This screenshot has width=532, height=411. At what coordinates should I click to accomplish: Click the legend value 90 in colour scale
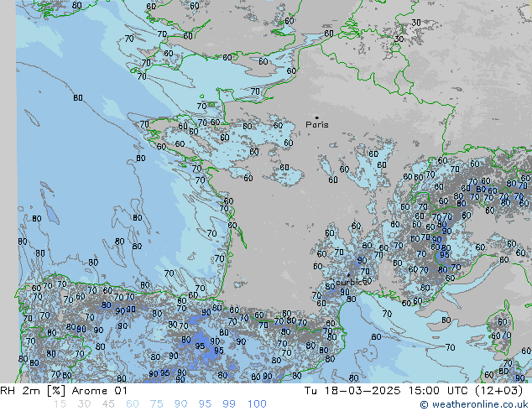click(180, 404)
